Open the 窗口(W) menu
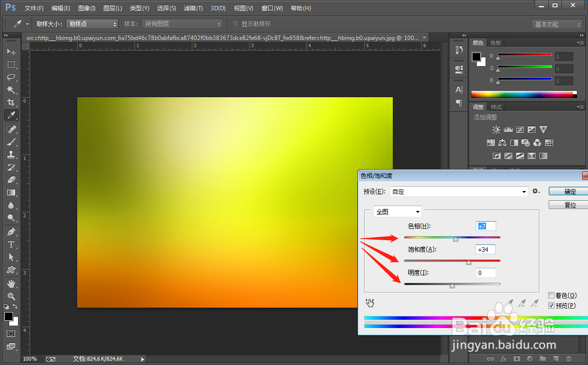The height and width of the screenshot is (365, 588). [x=272, y=9]
